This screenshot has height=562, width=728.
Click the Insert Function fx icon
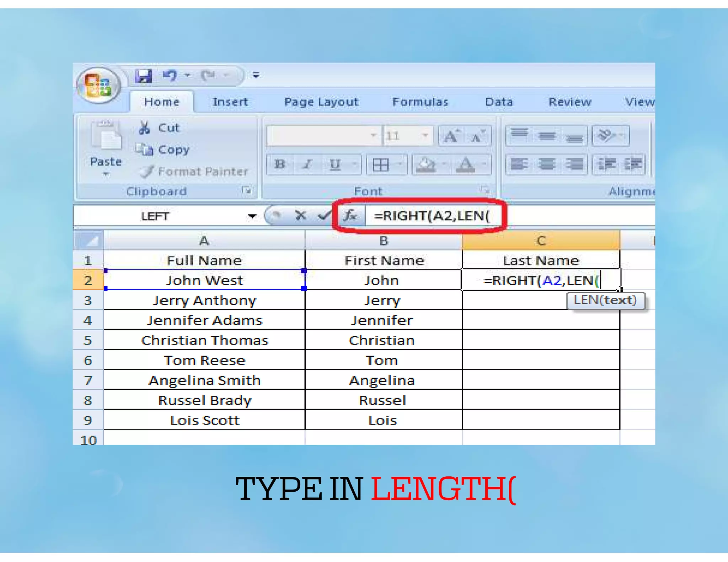pos(350,216)
